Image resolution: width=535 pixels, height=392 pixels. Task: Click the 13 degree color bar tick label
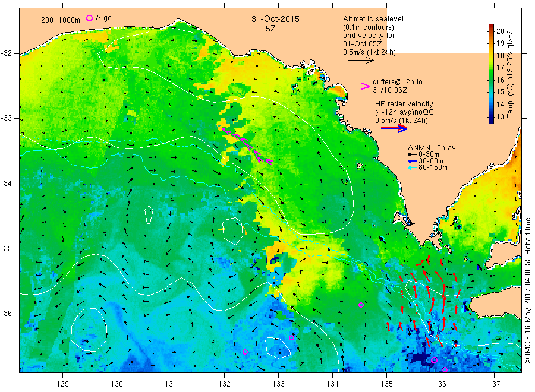pyautogui.click(x=500, y=116)
